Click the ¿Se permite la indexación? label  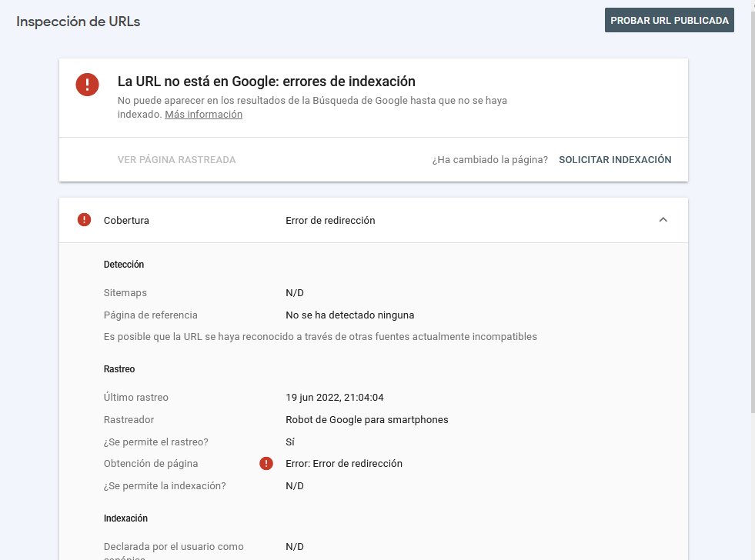[x=165, y=486]
